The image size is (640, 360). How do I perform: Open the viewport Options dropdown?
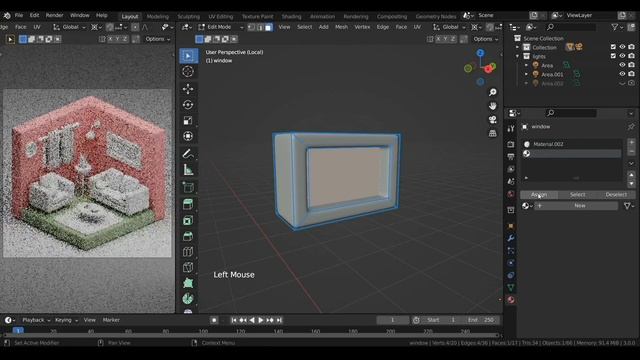pyautogui.click(x=486, y=39)
